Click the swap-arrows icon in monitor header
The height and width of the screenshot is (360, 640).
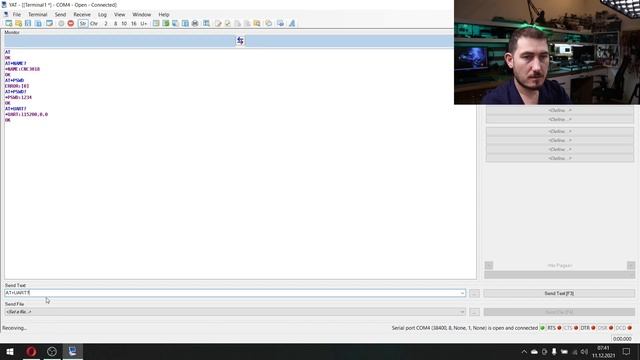coord(240,41)
